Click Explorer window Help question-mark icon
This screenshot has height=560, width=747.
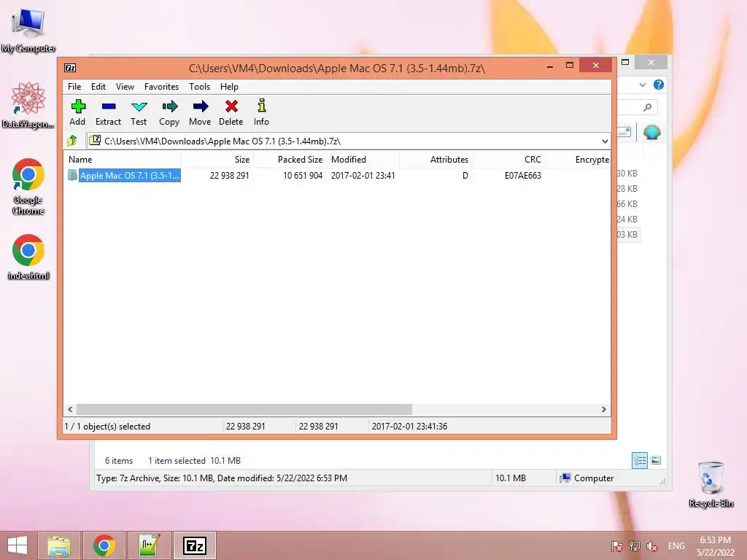pyautogui.click(x=659, y=85)
